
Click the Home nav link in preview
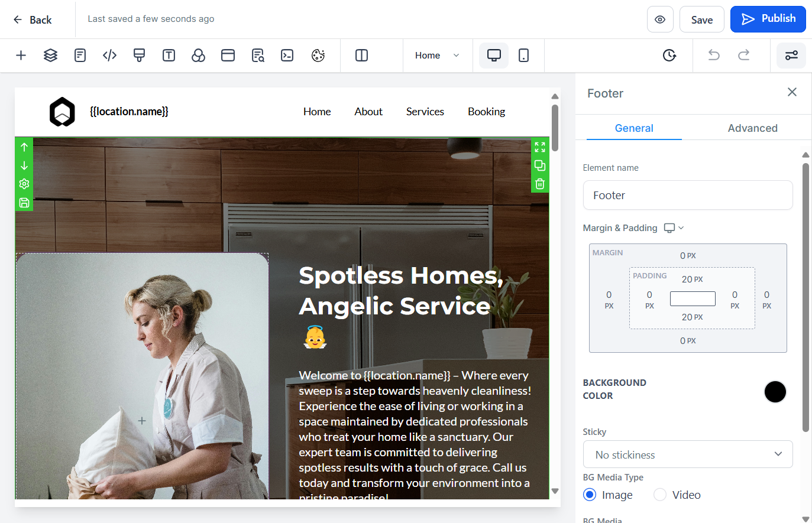click(317, 112)
